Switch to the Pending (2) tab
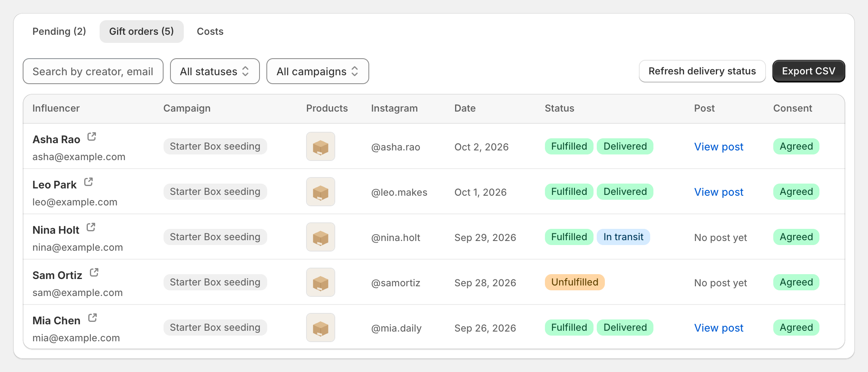The height and width of the screenshot is (372, 868). click(x=59, y=32)
